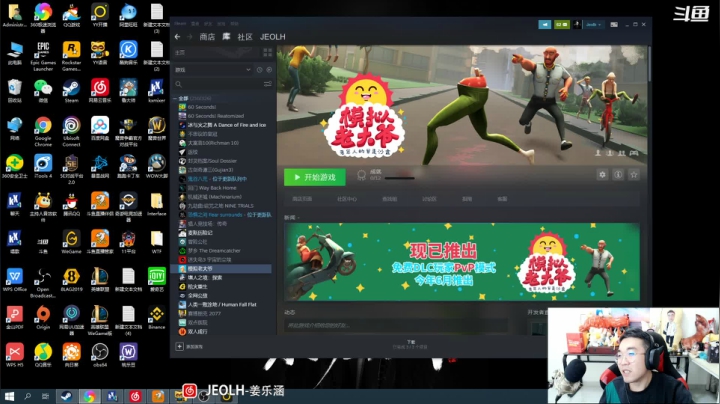Click the Steam forward arrow

coord(189,37)
